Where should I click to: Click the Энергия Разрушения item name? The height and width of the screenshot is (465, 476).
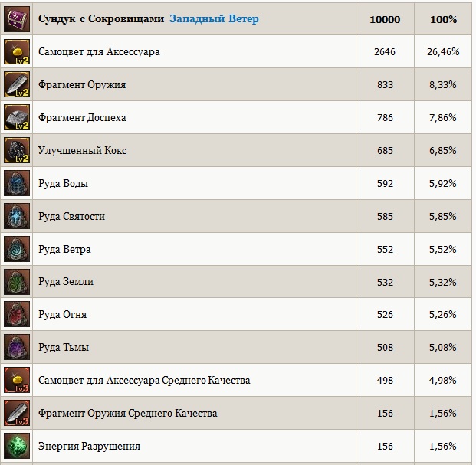point(89,446)
